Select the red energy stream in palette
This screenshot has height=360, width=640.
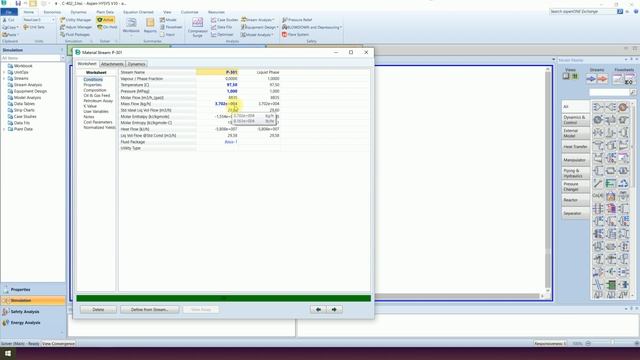[x=602, y=79]
